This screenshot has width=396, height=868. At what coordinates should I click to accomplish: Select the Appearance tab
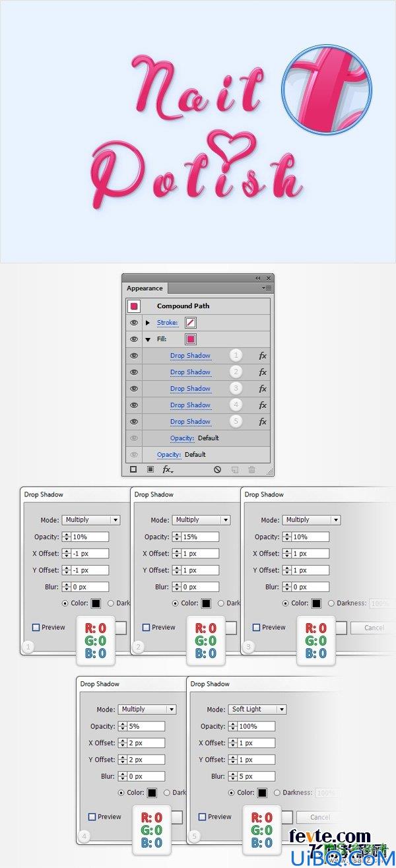pyautogui.click(x=145, y=288)
